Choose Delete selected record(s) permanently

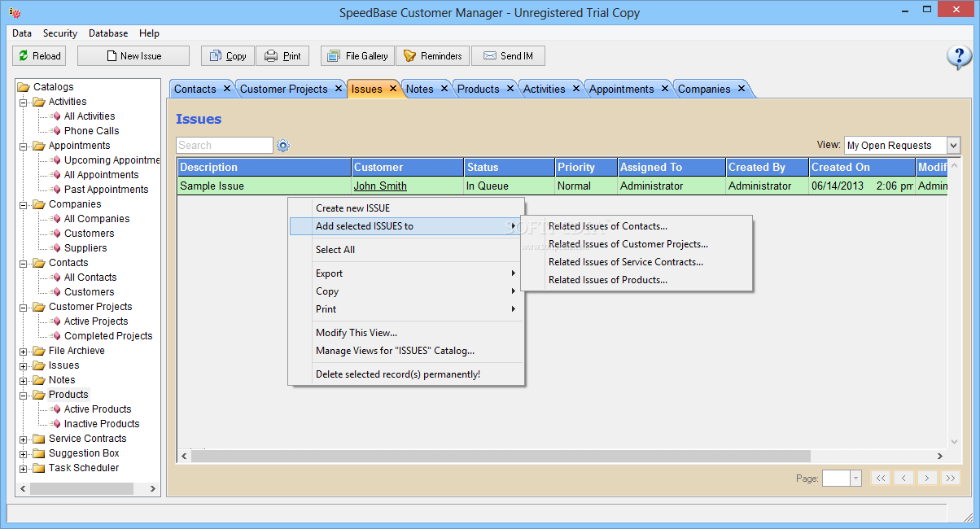tap(407, 374)
